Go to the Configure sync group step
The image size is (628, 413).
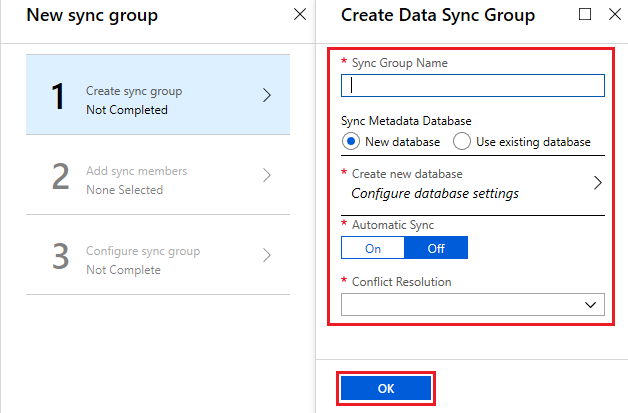(x=142, y=260)
